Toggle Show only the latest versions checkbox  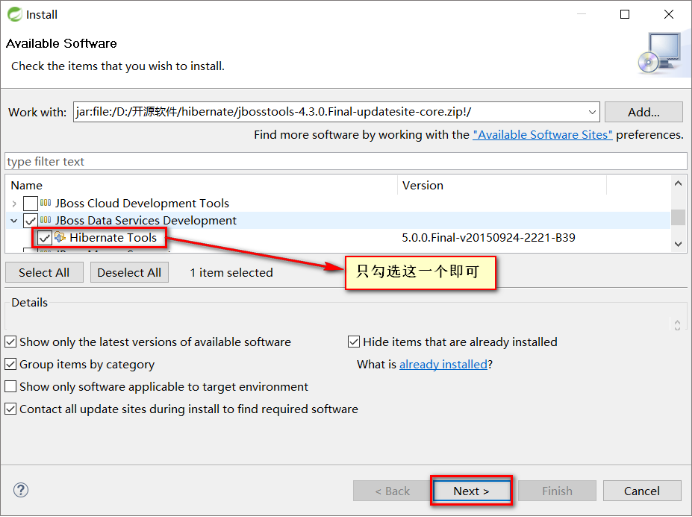click(11, 342)
